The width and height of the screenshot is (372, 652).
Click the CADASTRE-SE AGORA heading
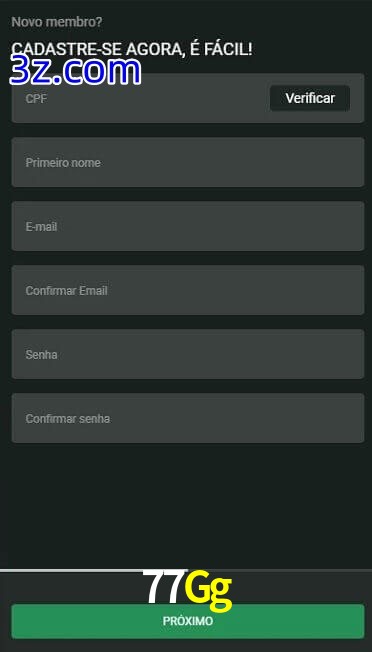(132, 49)
